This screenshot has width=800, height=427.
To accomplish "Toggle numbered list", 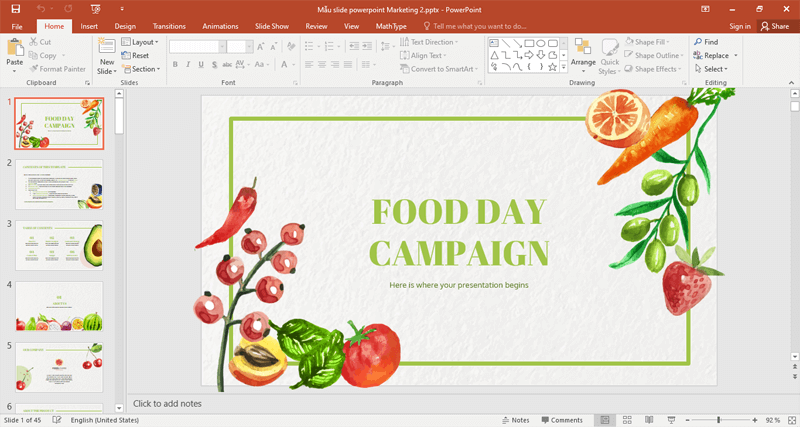I will click(x=329, y=46).
